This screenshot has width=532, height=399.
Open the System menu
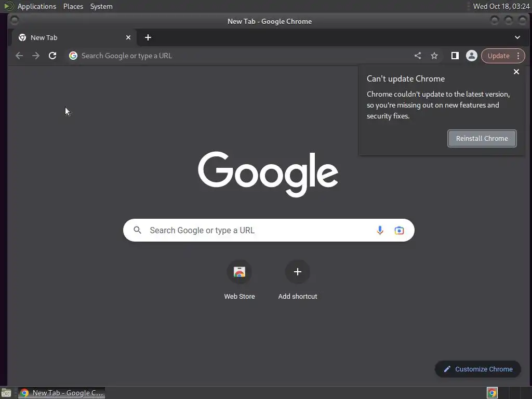point(101,6)
